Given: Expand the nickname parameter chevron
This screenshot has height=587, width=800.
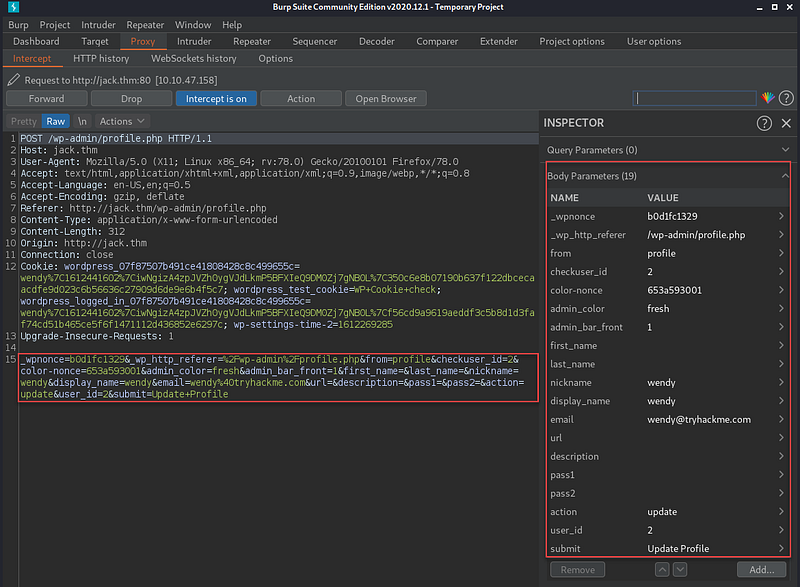Looking at the screenshot, I should pos(781,382).
